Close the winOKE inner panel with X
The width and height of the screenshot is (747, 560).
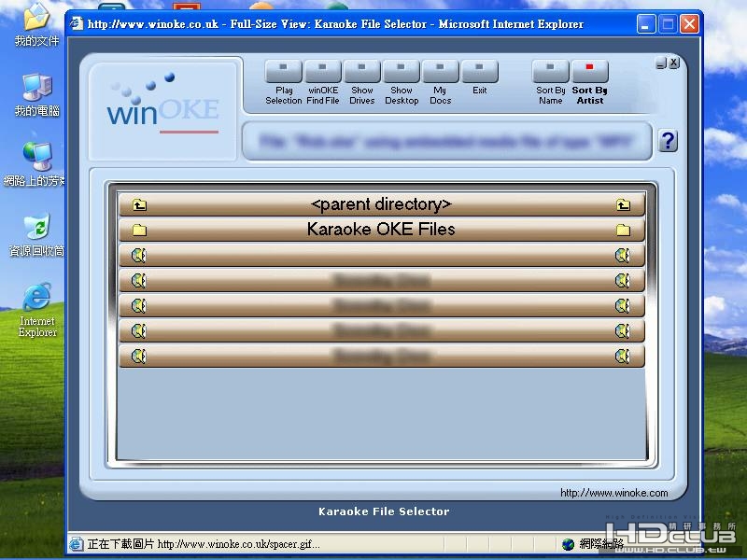[673, 63]
